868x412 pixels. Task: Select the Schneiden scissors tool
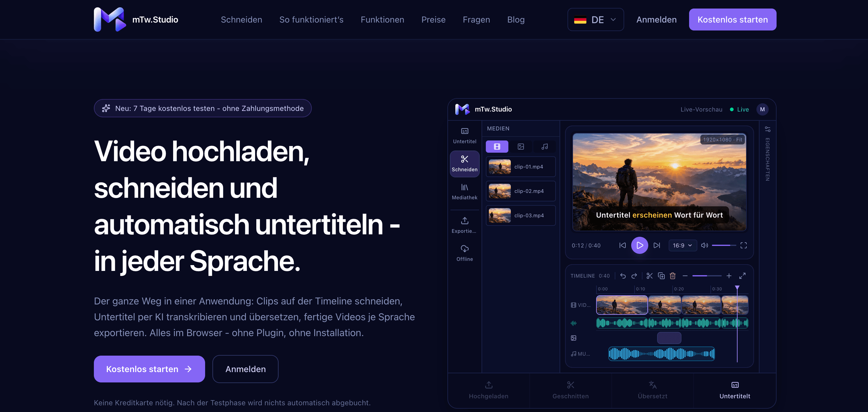(x=464, y=164)
